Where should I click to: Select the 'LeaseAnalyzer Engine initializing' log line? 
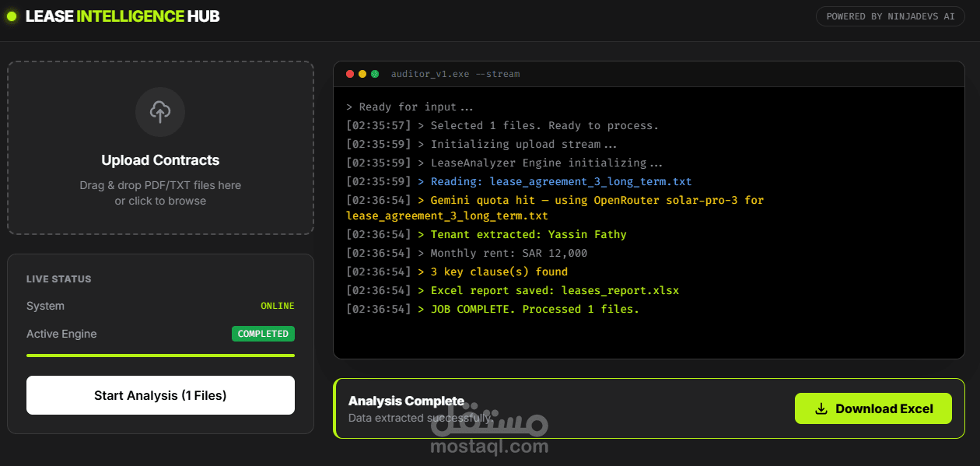pos(505,163)
